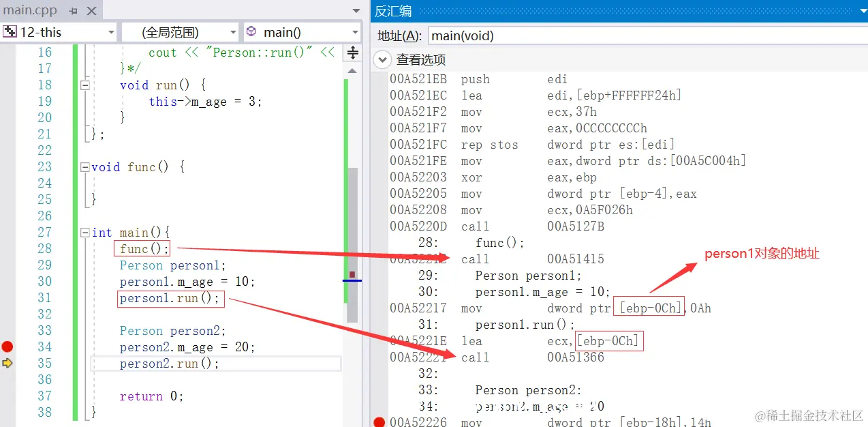Click 'this->m_age = 3;' in editor
868x427 pixels.
click(x=205, y=102)
